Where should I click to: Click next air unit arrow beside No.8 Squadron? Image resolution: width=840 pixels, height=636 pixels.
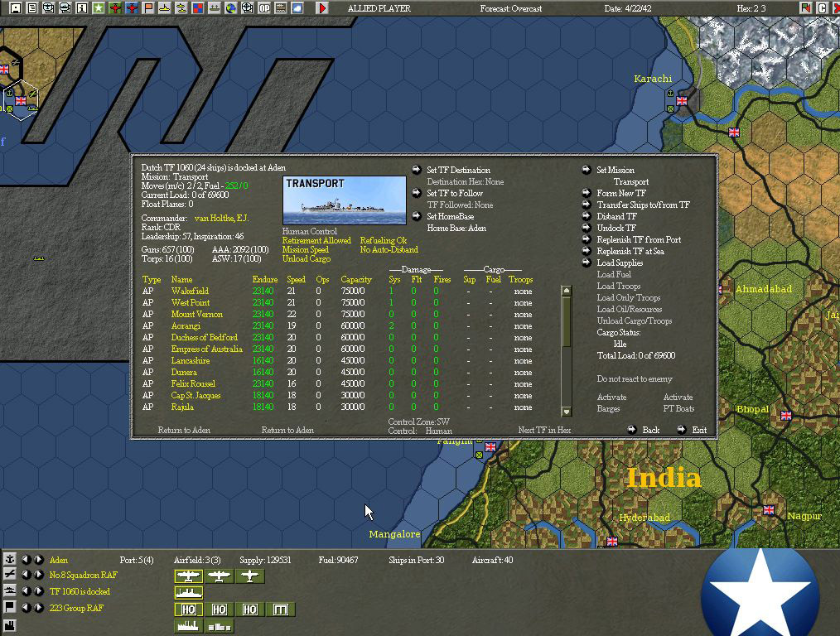pyautogui.click(x=39, y=575)
